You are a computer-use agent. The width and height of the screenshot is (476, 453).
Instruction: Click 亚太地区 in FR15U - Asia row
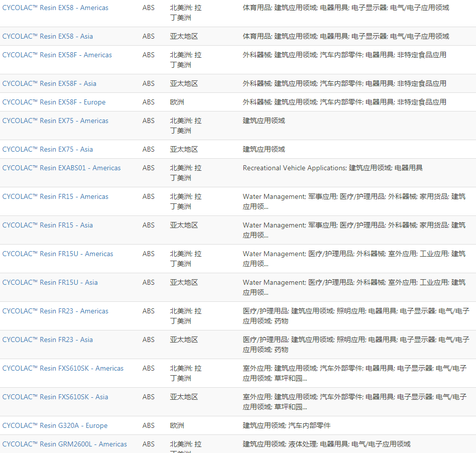(x=184, y=282)
